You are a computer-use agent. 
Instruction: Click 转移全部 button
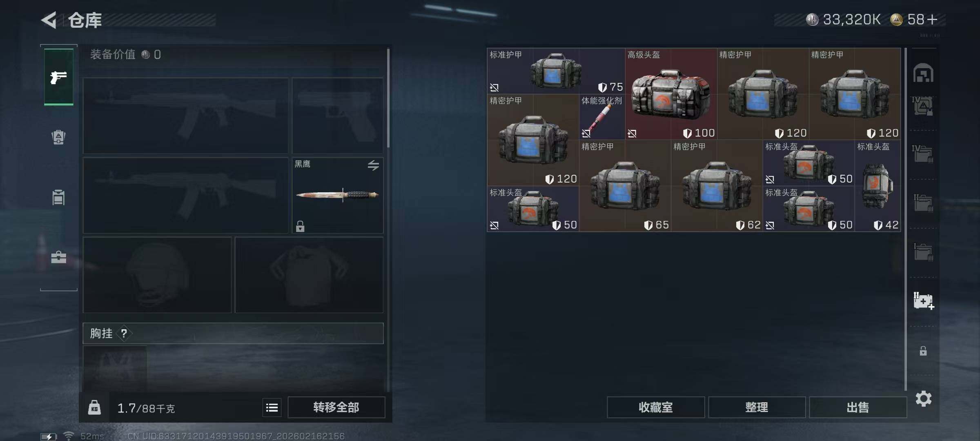pyautogui.click(x=336, y=407)
